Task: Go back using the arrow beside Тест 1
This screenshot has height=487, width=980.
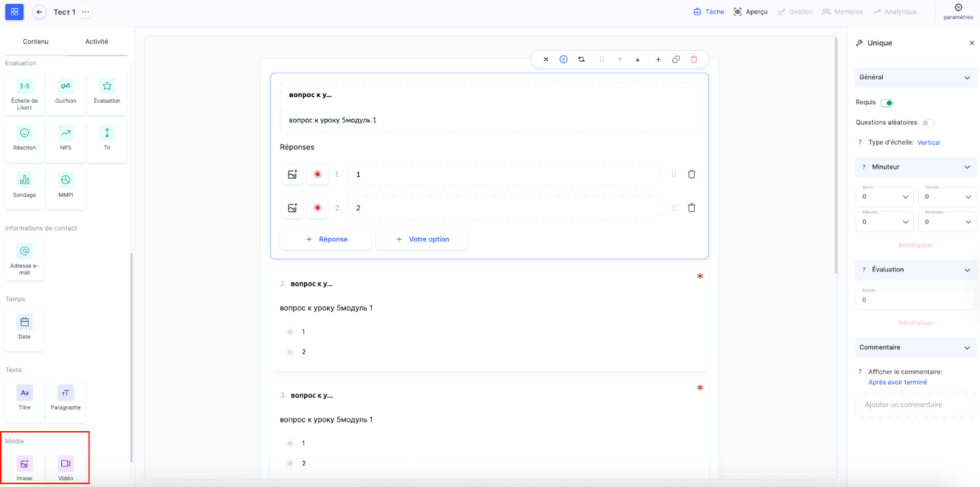Action: point(39,12)
